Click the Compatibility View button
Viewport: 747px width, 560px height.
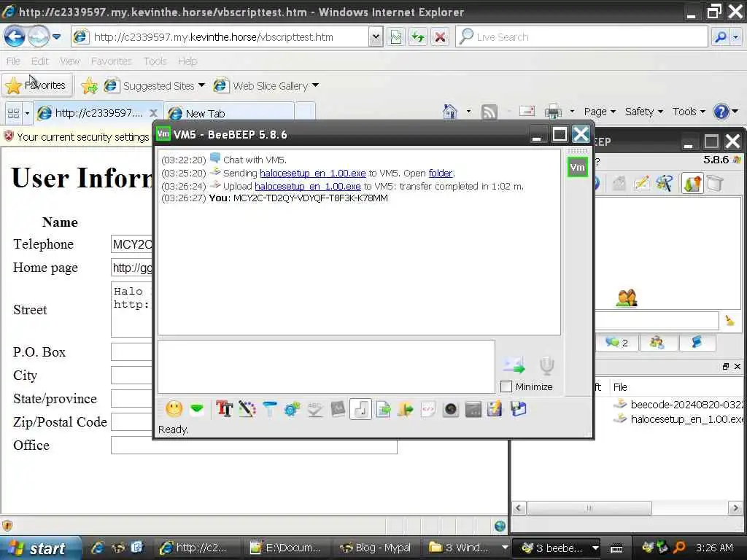coord(396,36)
